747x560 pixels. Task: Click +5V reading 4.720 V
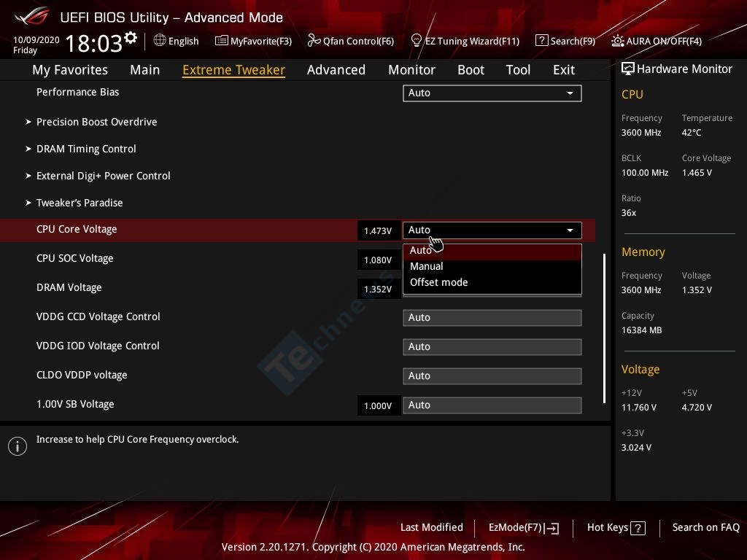(697, 408)
